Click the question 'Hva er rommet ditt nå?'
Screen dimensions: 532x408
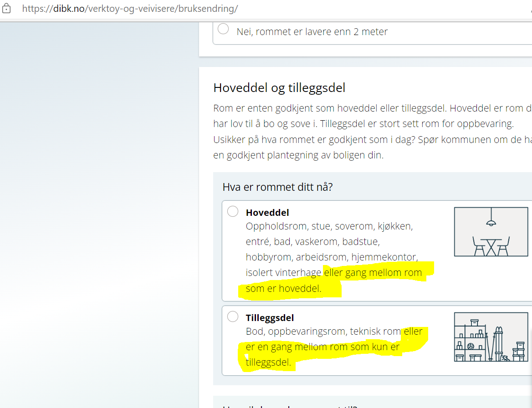coord(277,187)
